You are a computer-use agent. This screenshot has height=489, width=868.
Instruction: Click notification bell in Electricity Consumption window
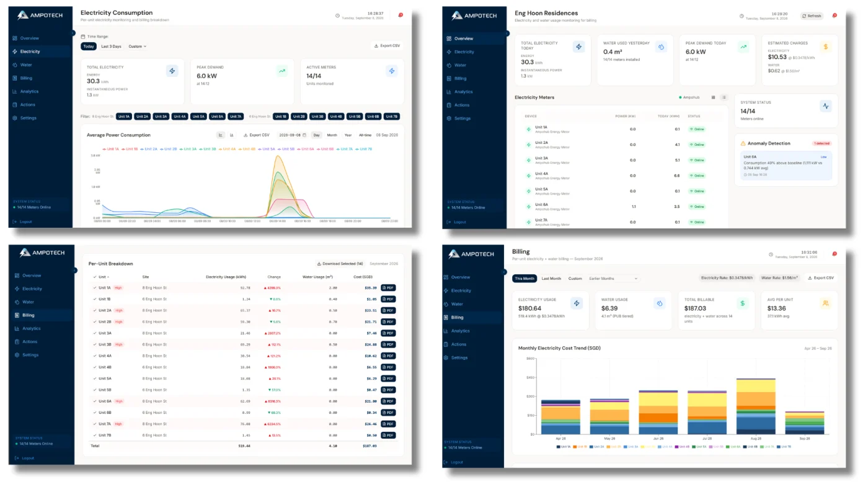[400, 15]
